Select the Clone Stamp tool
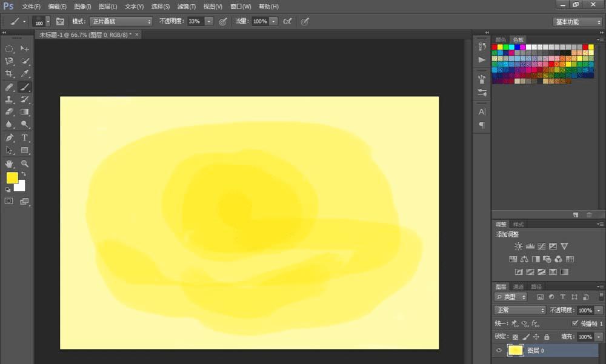The height and width of the screenshot is (364, 606). point(9,99)
